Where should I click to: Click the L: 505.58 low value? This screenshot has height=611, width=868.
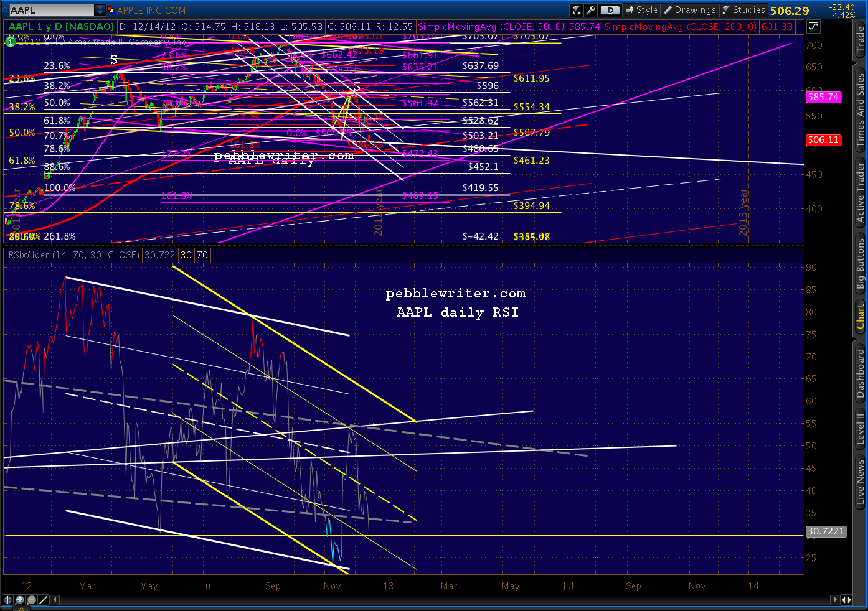pyautogui.click(x=301, y=27)
